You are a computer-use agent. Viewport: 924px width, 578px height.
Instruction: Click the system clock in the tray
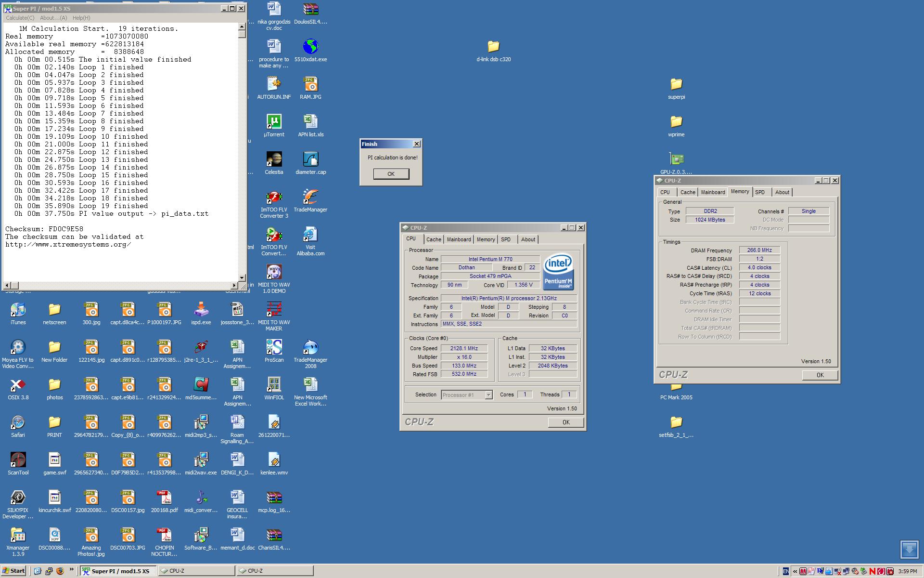click(907, 572)
